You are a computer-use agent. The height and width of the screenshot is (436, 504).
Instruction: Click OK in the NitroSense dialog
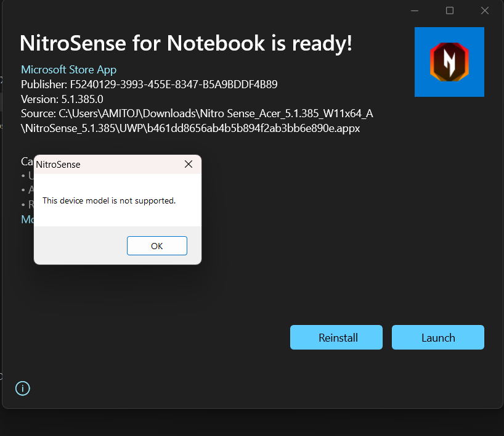tap(157, 246)
